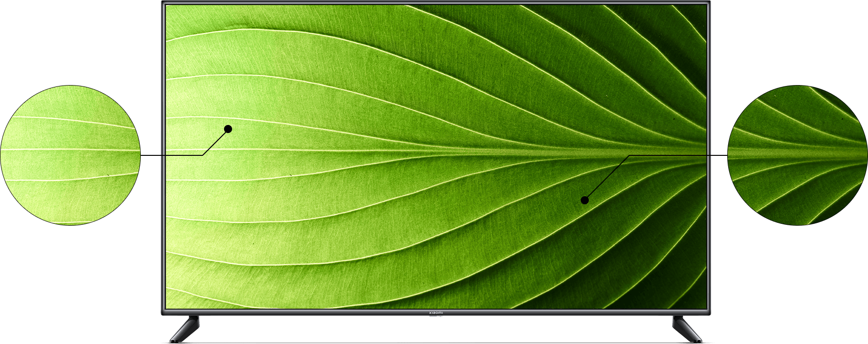Click the TV's left stand foot
Viewport: 868px width, 344px height.
185,329
